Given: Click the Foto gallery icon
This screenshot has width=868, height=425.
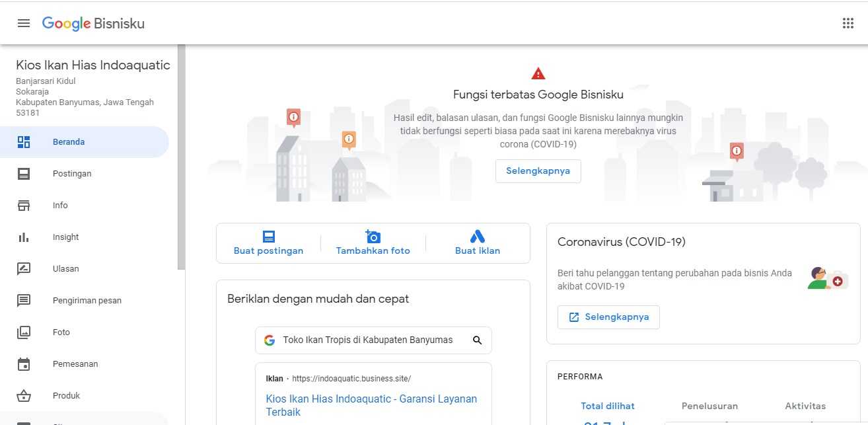Looking at the screenshot, I should point(24,332).
